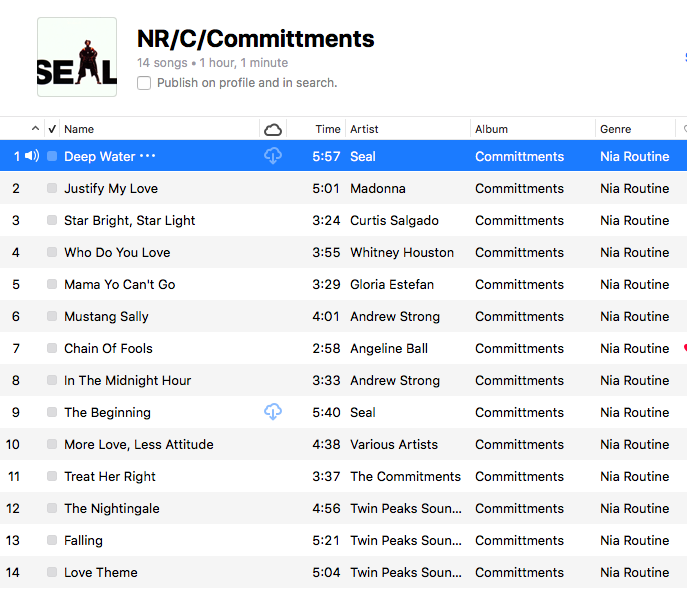Click the checkmark column header
Viewport: 687px width, 596px height.
[52, 129]
